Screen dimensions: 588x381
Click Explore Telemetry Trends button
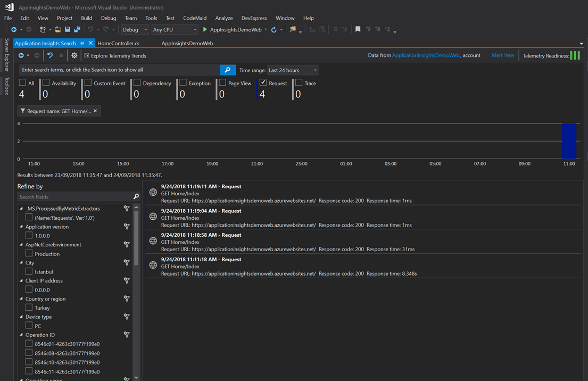click(115, 55)
